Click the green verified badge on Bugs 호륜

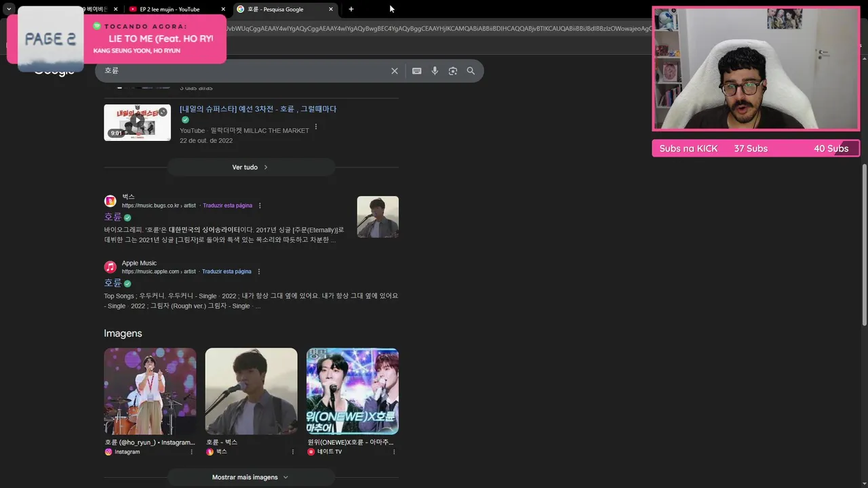pos(127,218)
